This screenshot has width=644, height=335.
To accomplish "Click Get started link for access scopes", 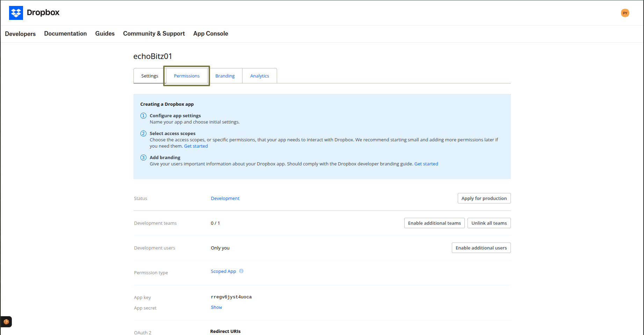I will pos(196,146).
